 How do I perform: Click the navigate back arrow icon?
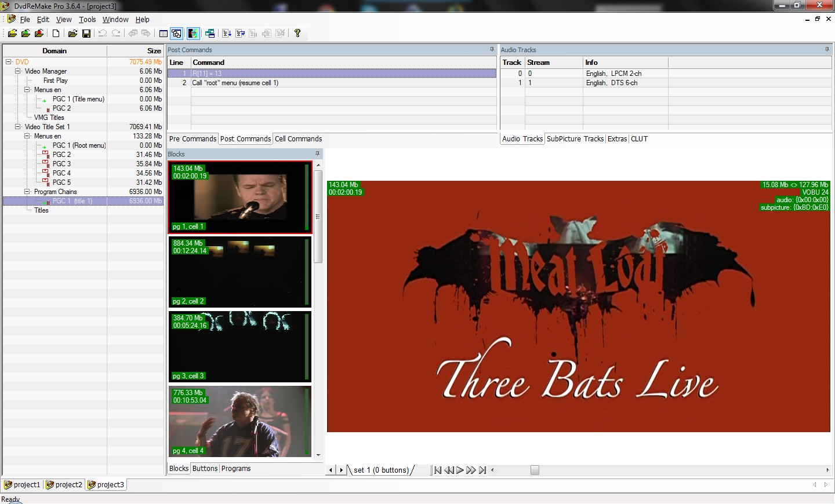pyautogui.click(x=133, y=34)
